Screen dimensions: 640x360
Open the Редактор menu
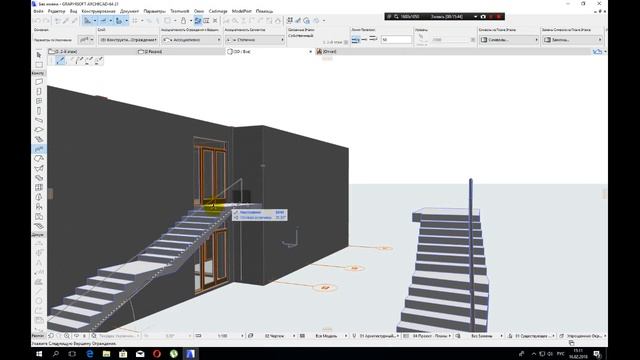[56, 11]
